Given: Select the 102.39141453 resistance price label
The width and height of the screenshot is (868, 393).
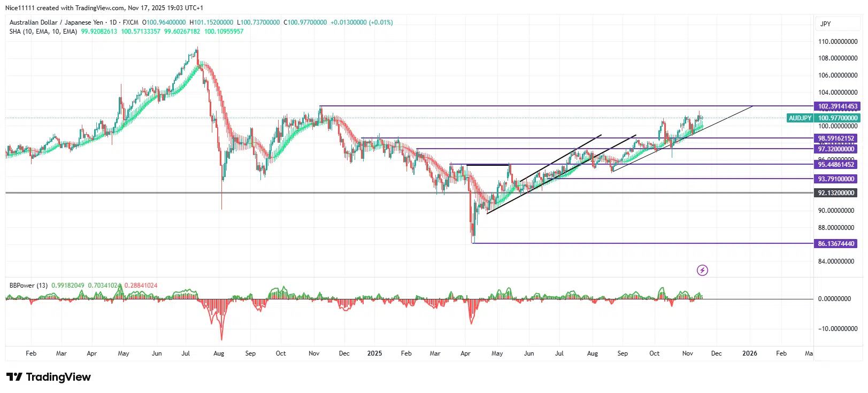Looking at the screenshot, I should click(837, 106).
